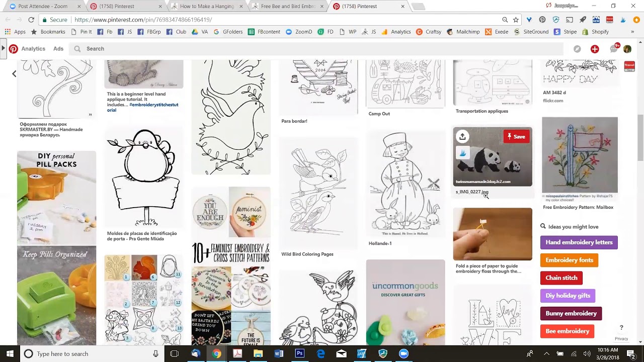The height and width of the screenshot is (362, 644).
Task: Open the Apps grid bookmark
Action: coord(15,32)
